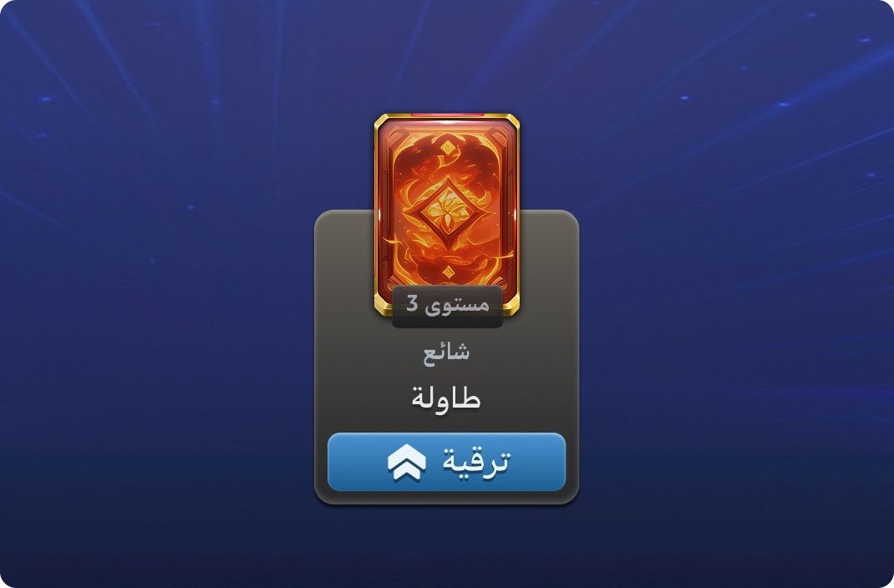This screenshot has height=588, width=894.
Task: Click the مستوى 3 level badge
Action: (x=447, y=306)
